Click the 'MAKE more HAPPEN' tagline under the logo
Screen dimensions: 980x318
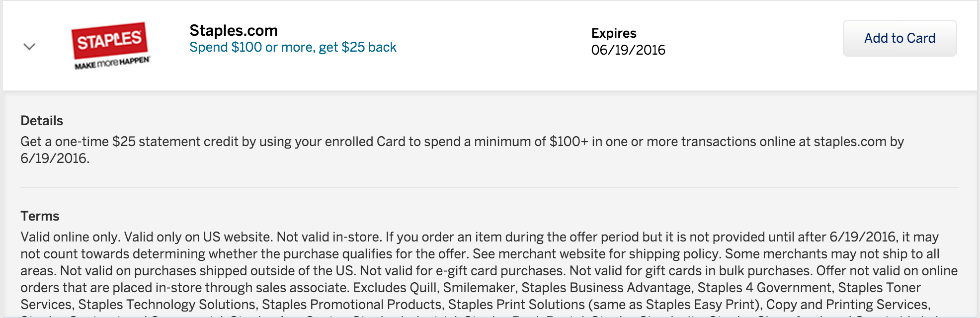(x=112, y=63)
